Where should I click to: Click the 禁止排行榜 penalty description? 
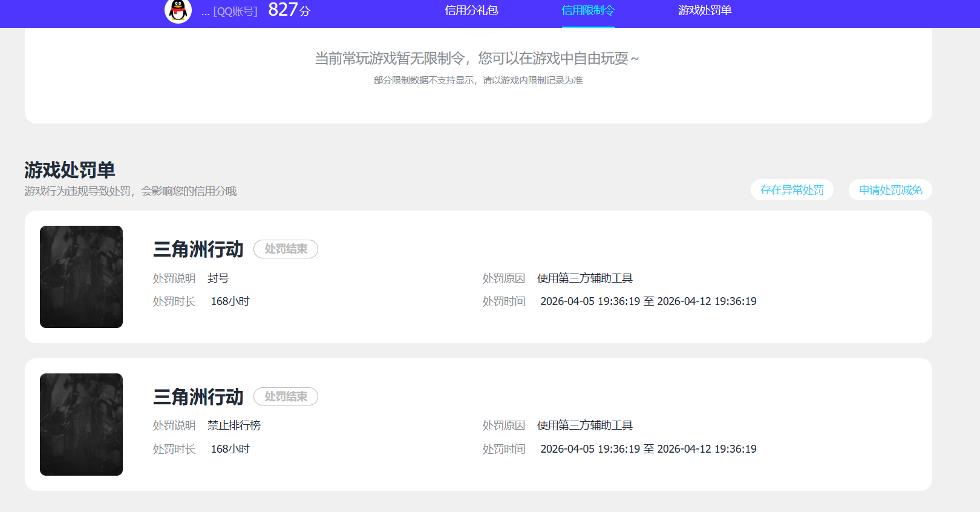[234, 425]
